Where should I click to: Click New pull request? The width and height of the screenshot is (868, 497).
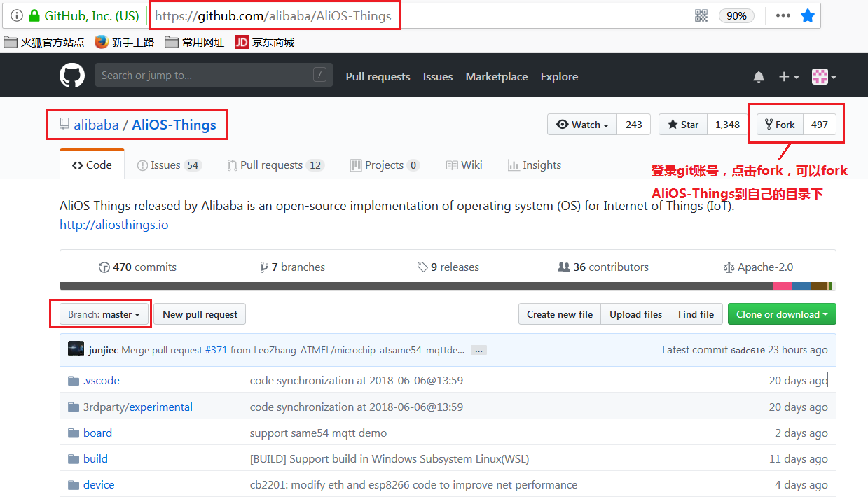coord(200,314)
